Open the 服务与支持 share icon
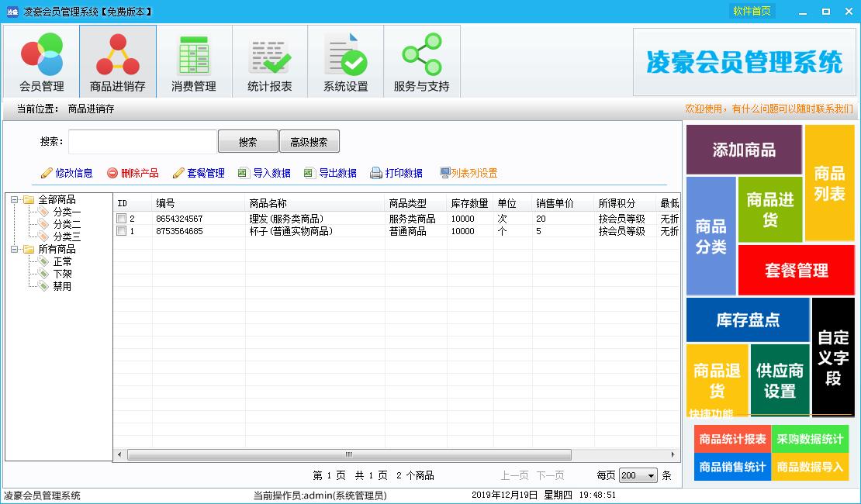Viewport: 861px width, 504px height. 421,56
